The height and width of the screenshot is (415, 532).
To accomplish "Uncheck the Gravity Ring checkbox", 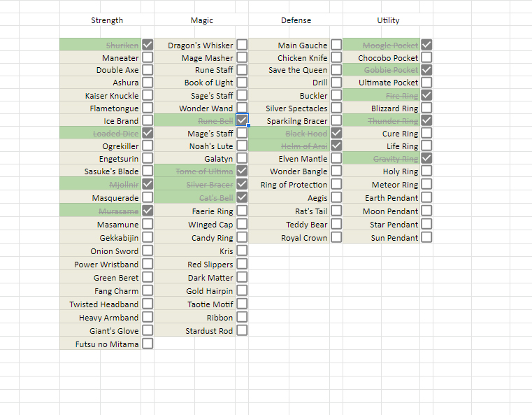I will tap(426, 158).
